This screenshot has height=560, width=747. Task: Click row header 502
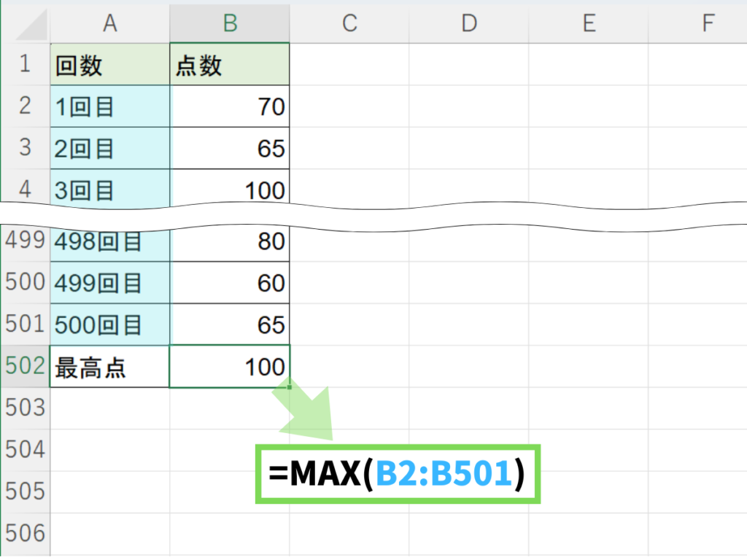click(25, 366)
